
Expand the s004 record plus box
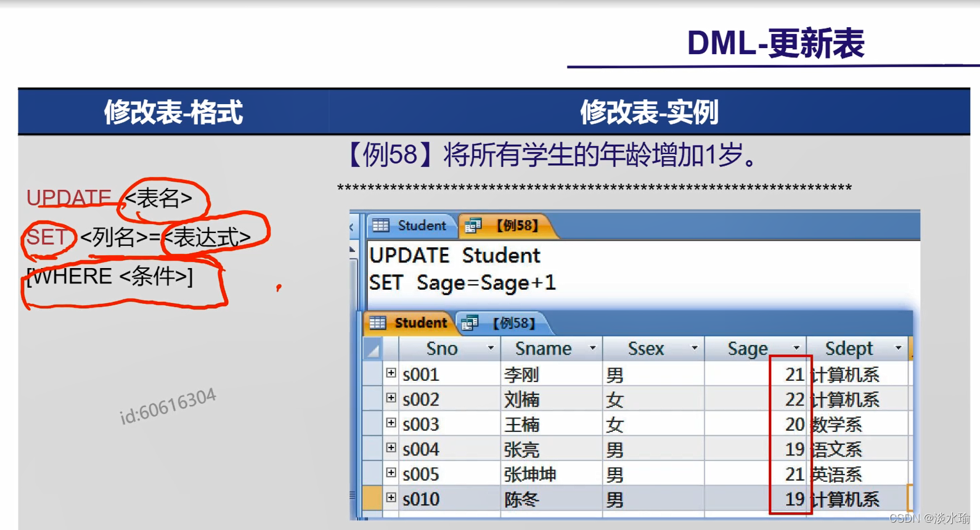tap(391, 448)
